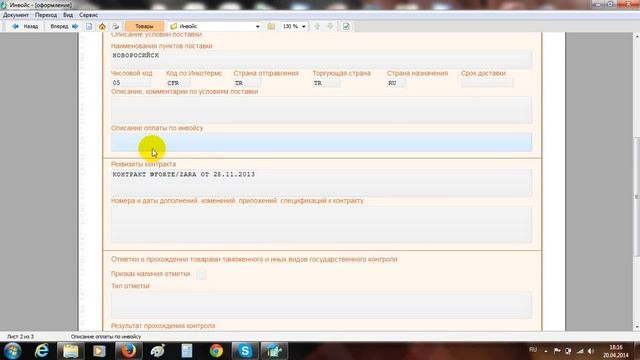Open Internet Explorer from the taskbar
Screen dimensions: 640x360
pyautogui.click(x=42, y=351)
